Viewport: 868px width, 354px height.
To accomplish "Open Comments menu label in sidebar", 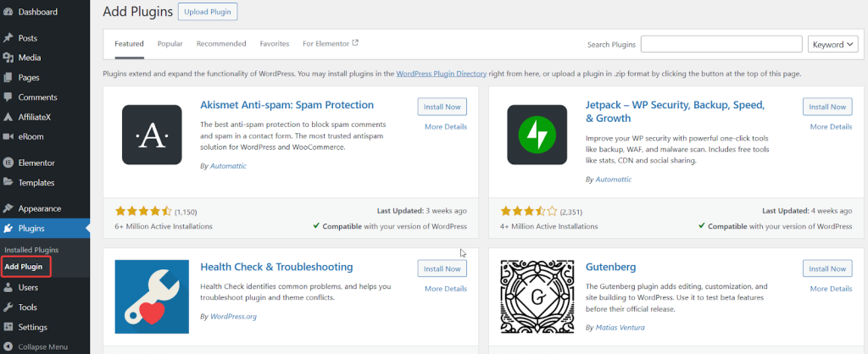I will coord(37,97).
